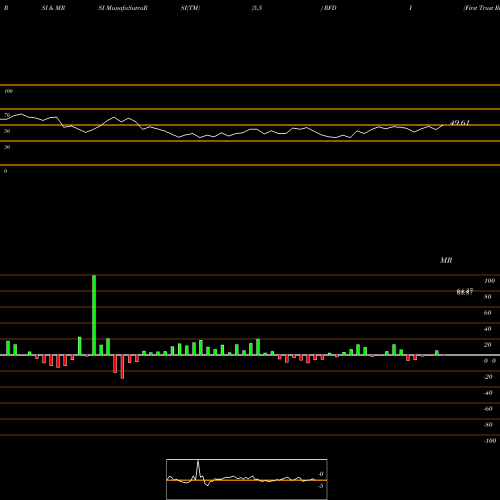Click the overlapping MR value label near 80
The image size is (500, 500).
coord(465,292)
